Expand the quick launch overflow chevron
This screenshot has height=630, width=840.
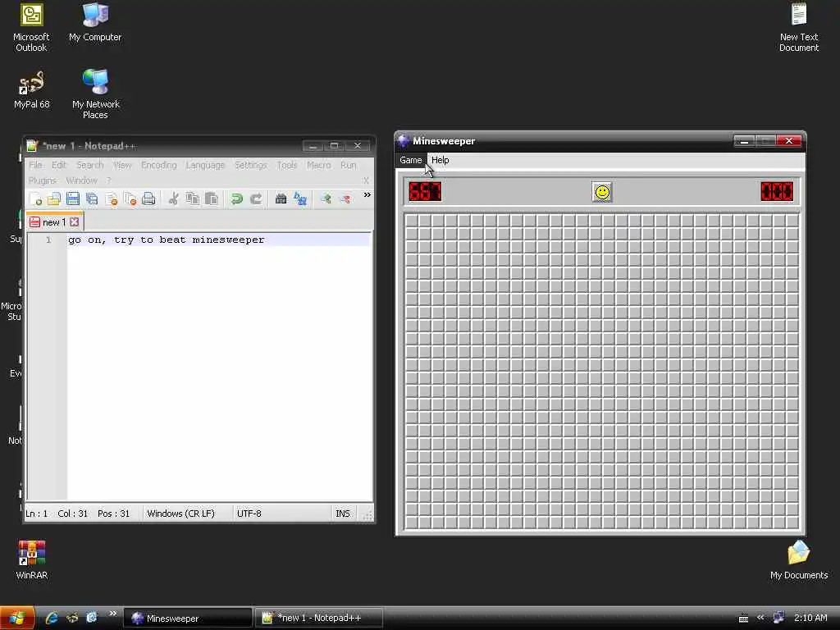point(112,614)
